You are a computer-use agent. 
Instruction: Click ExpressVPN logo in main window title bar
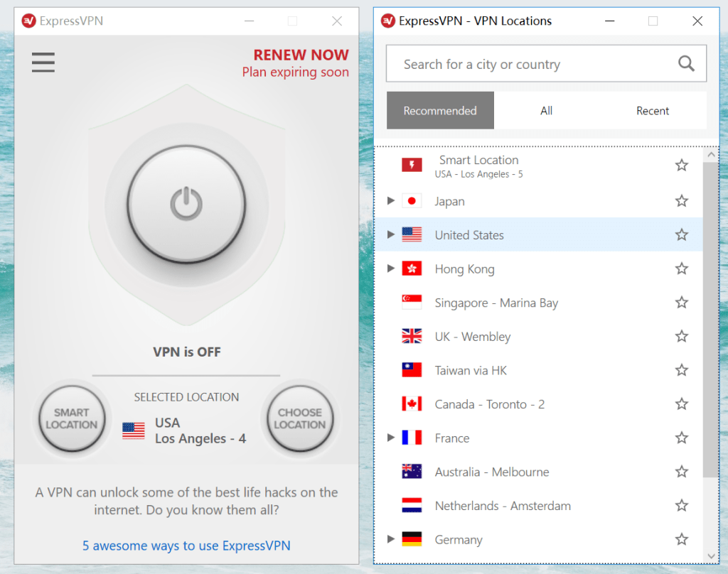28,21
